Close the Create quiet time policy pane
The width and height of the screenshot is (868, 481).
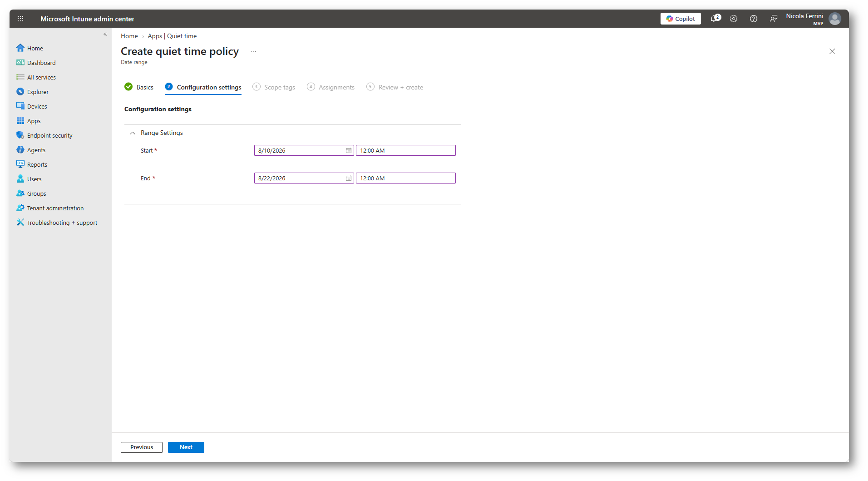832,51
